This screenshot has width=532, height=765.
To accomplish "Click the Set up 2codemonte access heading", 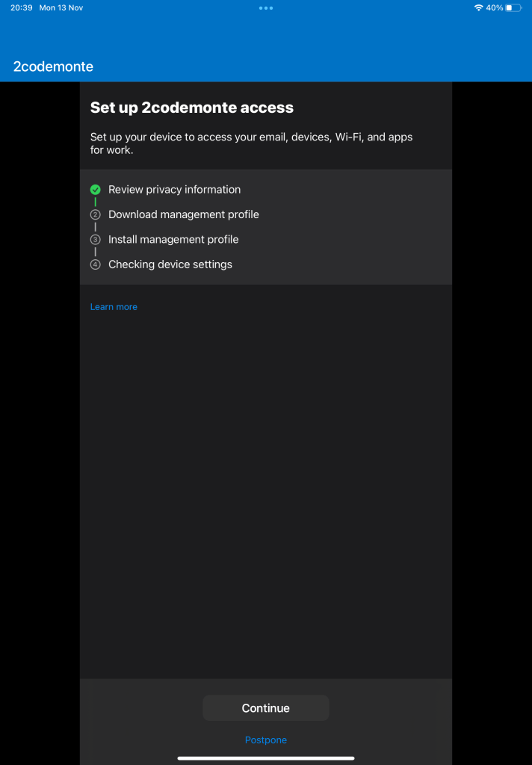I will 192,108.
